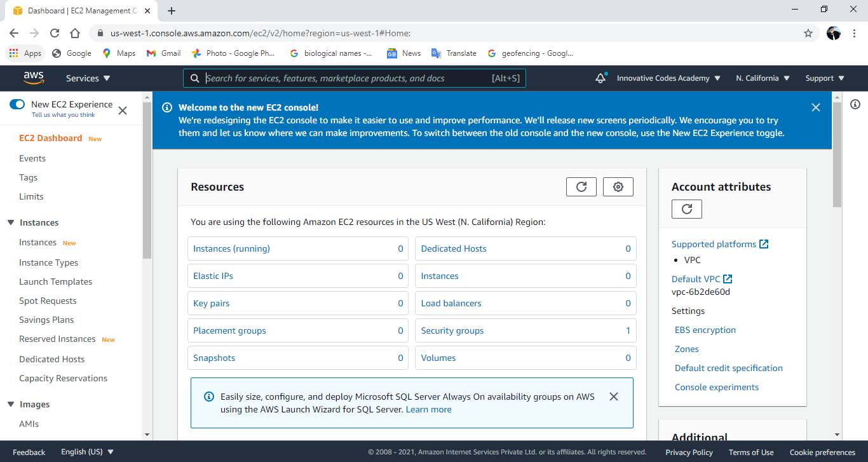Viewport: 868px width, 462px height.
Task: Click the Learn more link
Action: [x=428, y=409]
